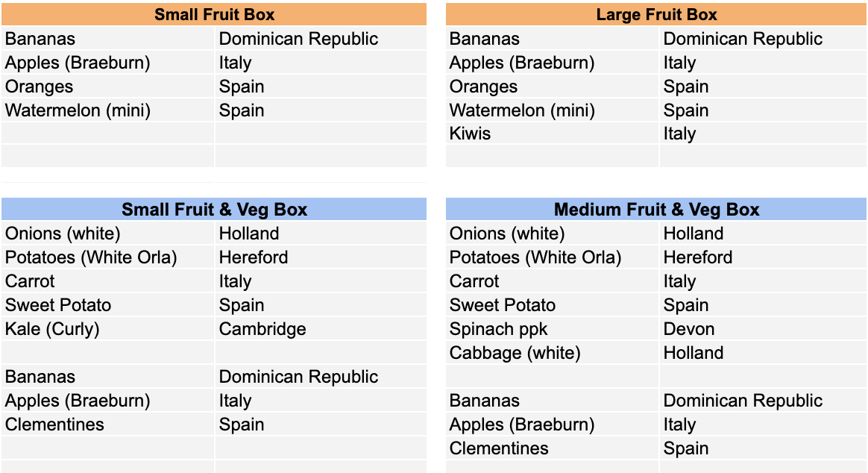The height and width of the screenshot is (473, 868).
Task: Click the Cambridge origin cell
Action: 321,329
